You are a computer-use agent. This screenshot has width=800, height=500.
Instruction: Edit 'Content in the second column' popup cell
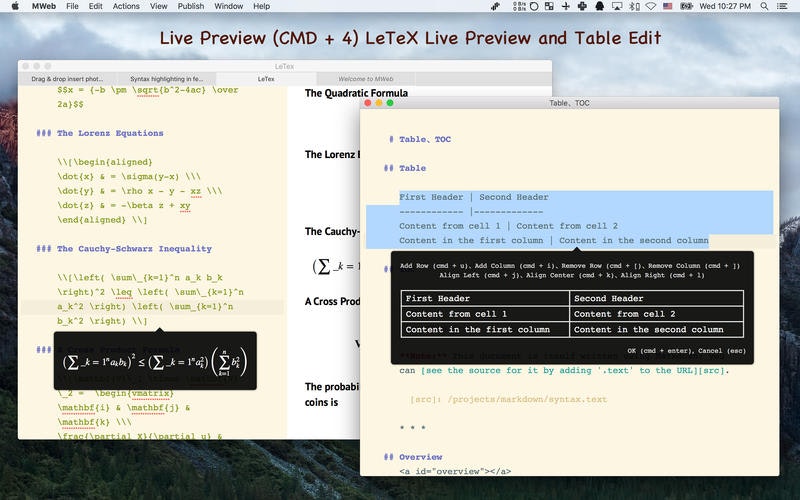click(657, 330)
